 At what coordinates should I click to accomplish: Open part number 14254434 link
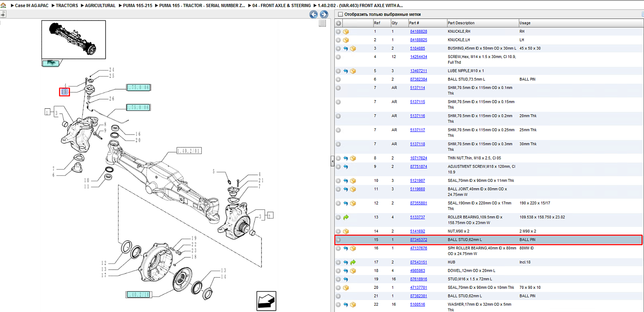click(419, 57)
